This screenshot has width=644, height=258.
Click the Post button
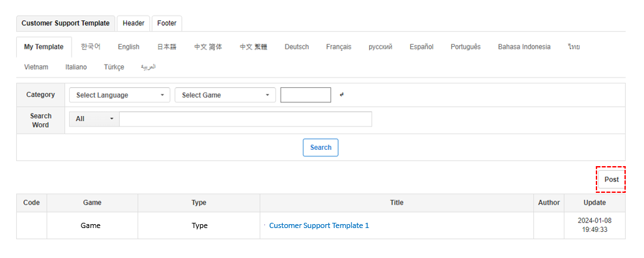(x=611, y=180)
